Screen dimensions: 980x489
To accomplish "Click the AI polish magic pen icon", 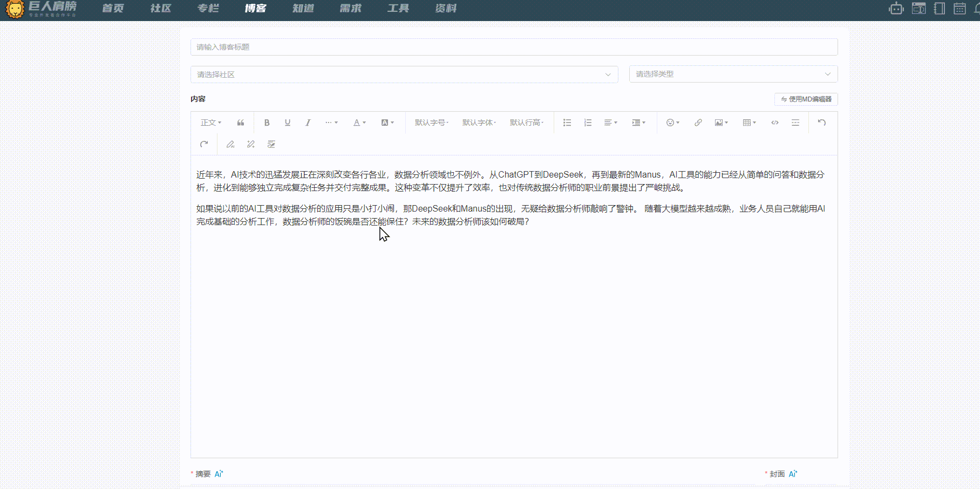I will tap(251, 144).
